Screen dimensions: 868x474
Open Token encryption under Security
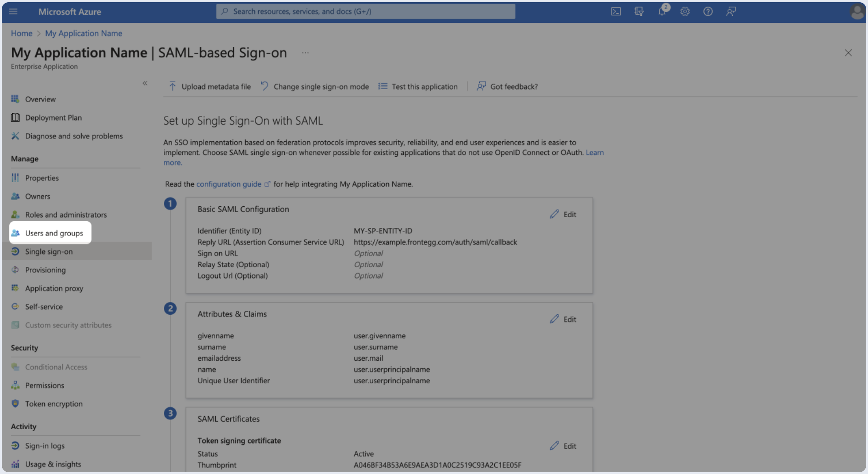[54, 404]
